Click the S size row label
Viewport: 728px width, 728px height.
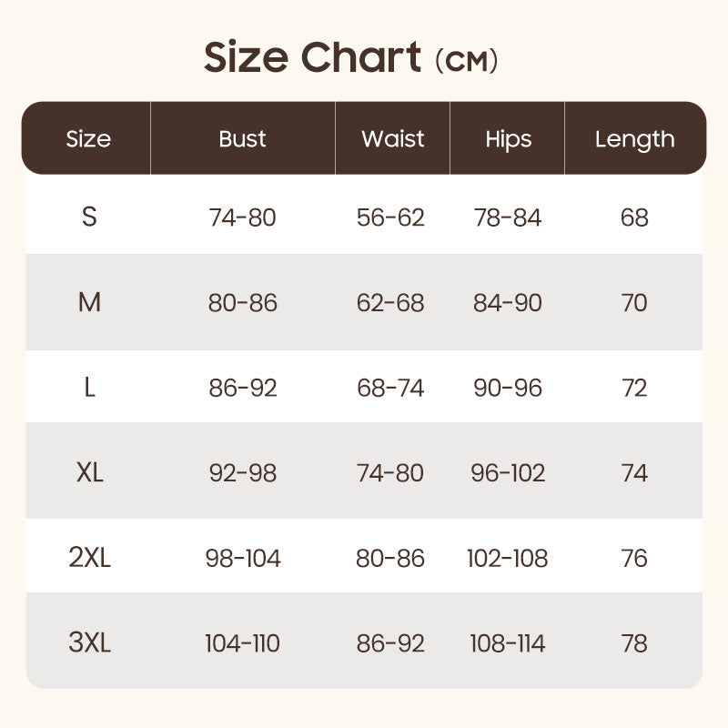coord(89,217)
